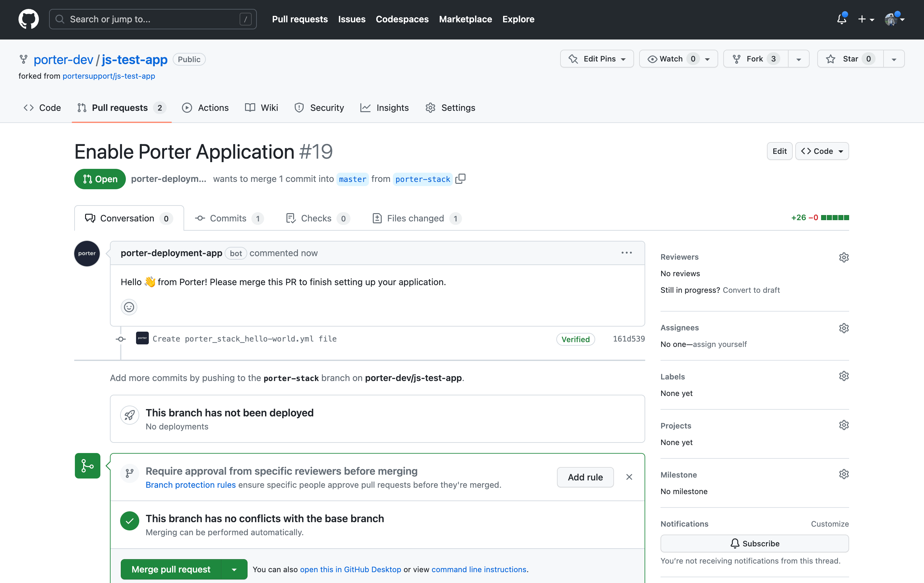The height and width of the screenshot is (583, 924).
Task: Open the notifications bell
Action: coord(841,19)
